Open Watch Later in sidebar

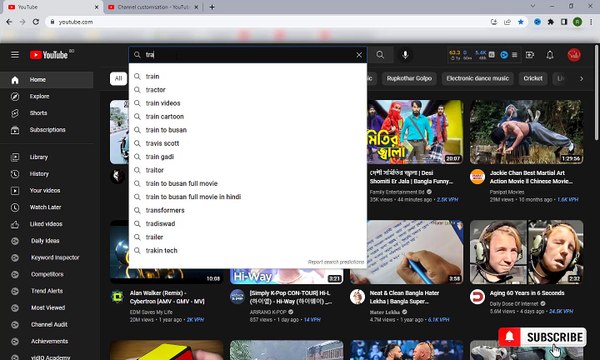(x=47, y=207)
